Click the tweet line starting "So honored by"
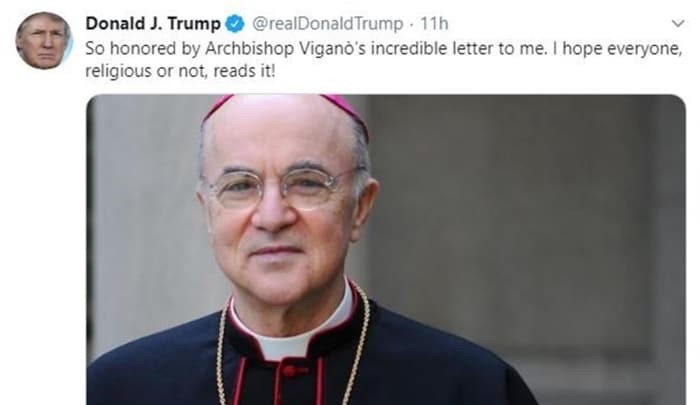 tap(383, 48)
